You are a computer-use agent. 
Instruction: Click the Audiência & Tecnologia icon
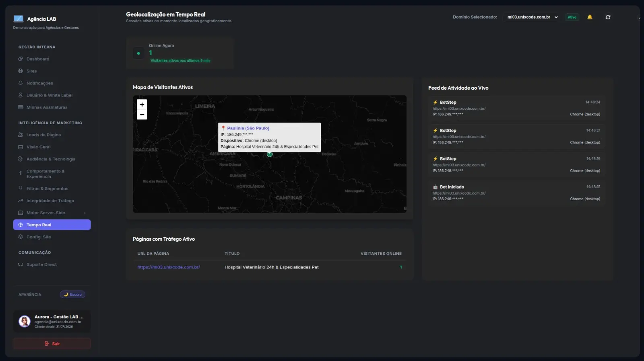pyautogui.click(x=21, y=159)
